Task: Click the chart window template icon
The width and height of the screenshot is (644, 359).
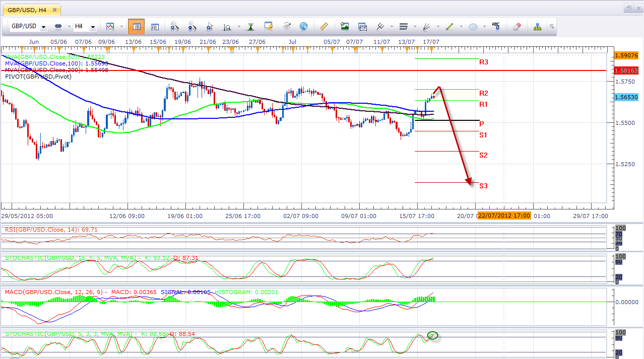Action: [362, 26]
